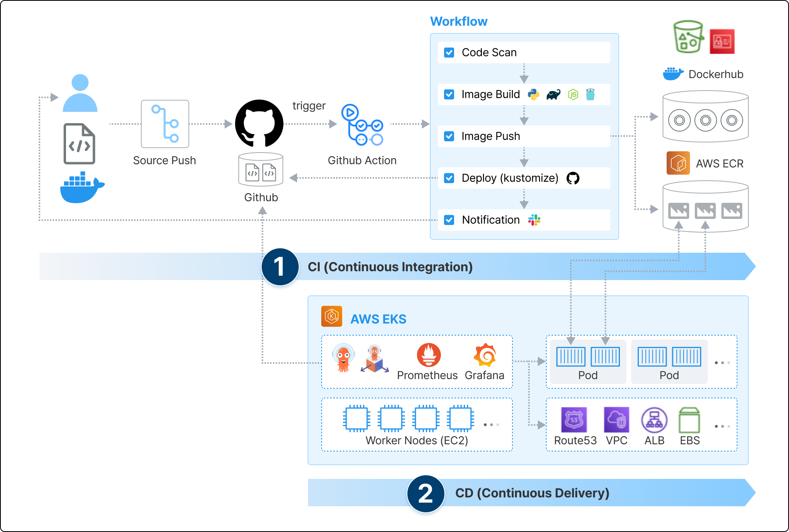Viewport: 789px width, 532px height.
Task: Toggle the Deploy (kustomize) checkbox
Action: tap(449, 178)
